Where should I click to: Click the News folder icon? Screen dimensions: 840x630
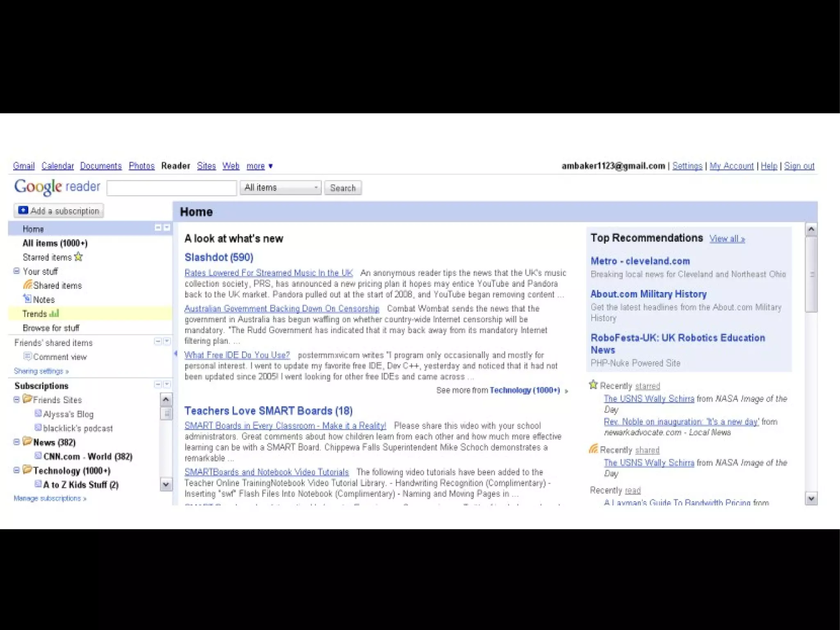(x=27, y=441)
